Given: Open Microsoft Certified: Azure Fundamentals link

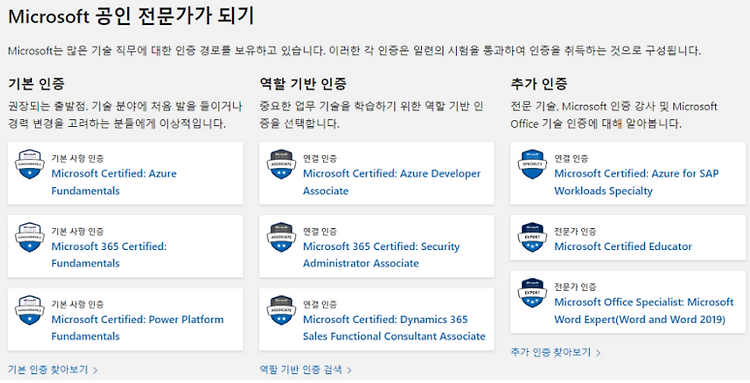Looking at the screenshot, I should point(114,182).
